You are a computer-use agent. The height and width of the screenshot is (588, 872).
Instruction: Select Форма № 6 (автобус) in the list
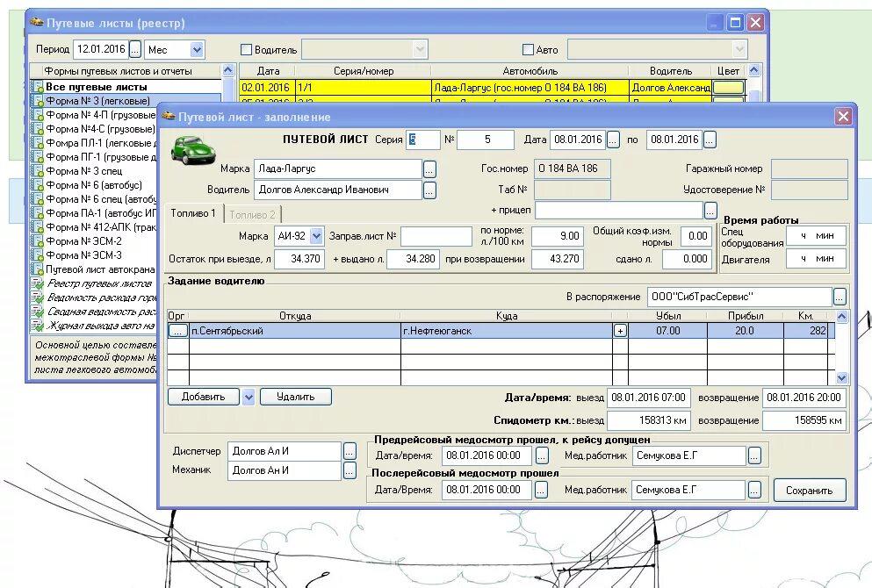(x=94, y=185)
